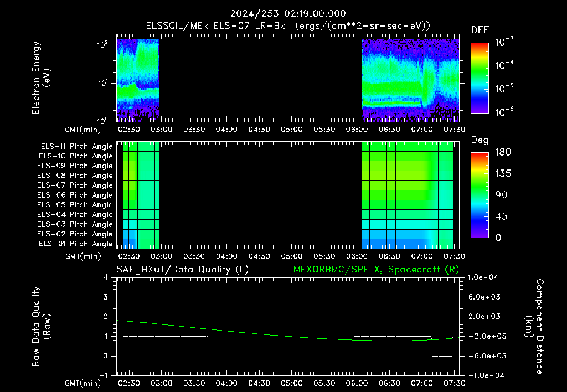567x392 pixels.
Task: Click the DEF color scale bar
Action: [480, 78]
